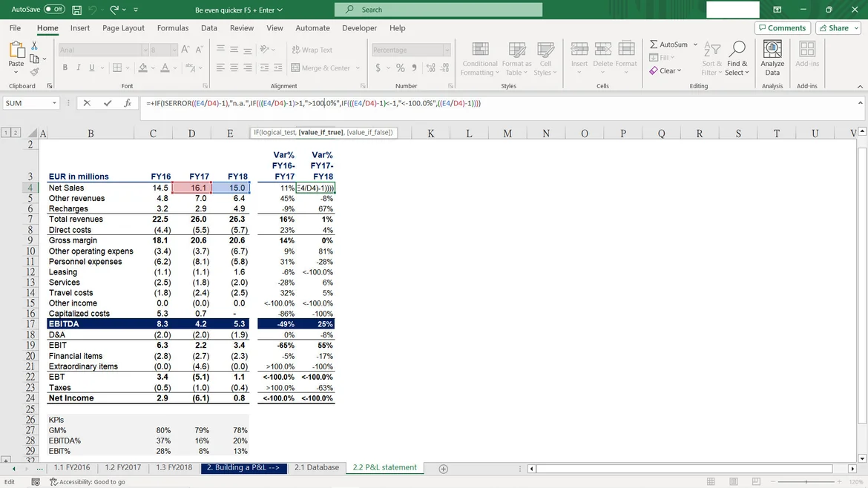
Task: Click the Comments button
Action: (782, 28)
